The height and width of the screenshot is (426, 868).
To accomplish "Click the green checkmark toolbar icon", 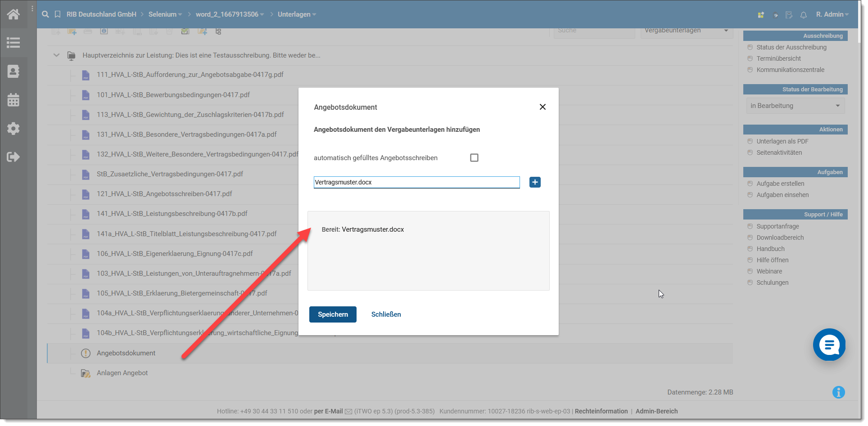I will coord(185,31).
